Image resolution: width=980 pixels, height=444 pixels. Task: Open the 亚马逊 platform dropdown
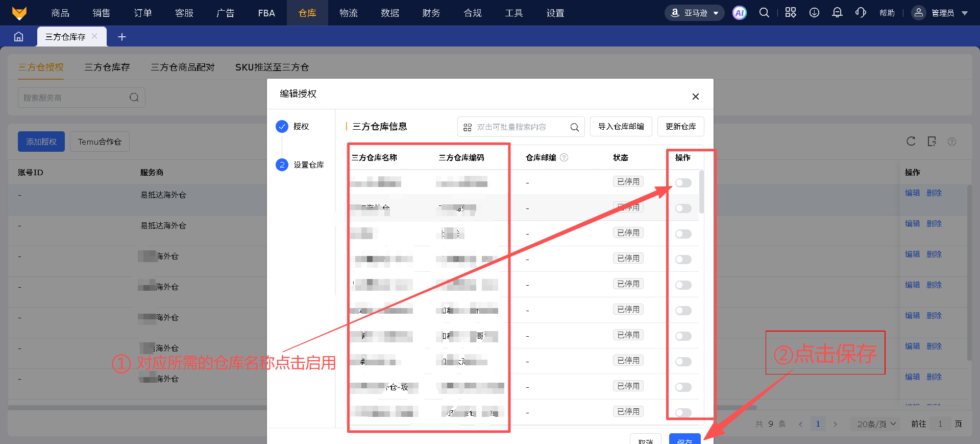pyautogui.click(x=694, y=13)
